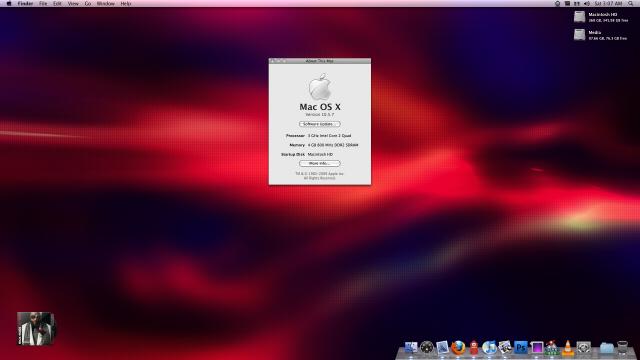640x360 pixels.
Task: Open iTunes from the Dock
Action: 489,348
